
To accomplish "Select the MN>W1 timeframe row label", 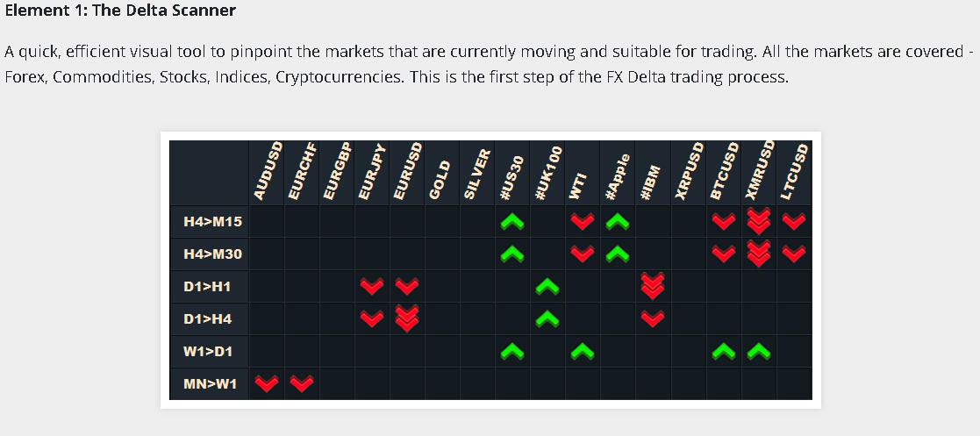I will click(x=211, y=383).
